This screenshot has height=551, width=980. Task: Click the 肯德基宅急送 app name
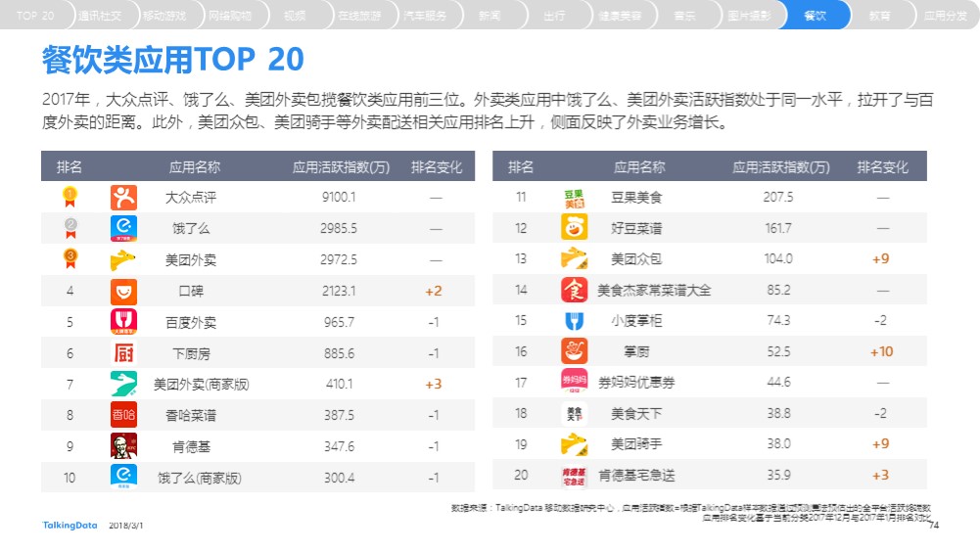pyautogui.click(x=637, y=476)
